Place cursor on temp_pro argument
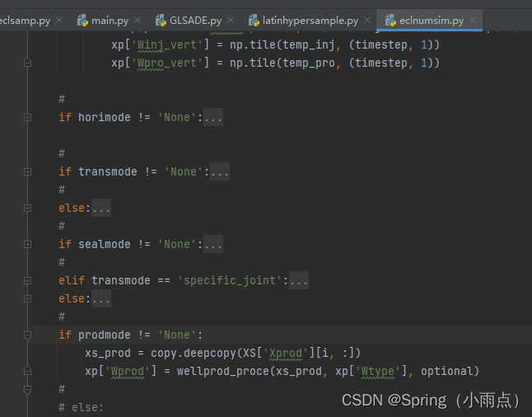 pyautogui.click(x=309, y=63)
